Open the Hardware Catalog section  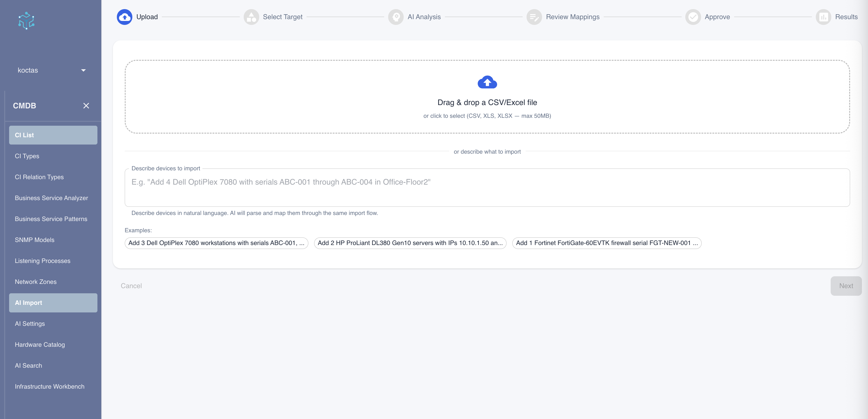40,345
